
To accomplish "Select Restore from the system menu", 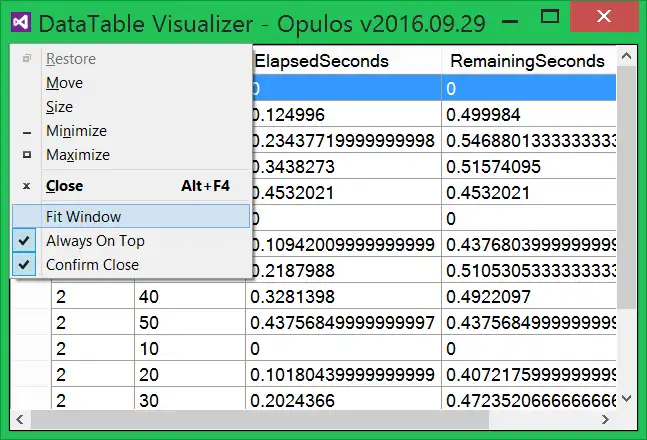I will tap(131, 59).
